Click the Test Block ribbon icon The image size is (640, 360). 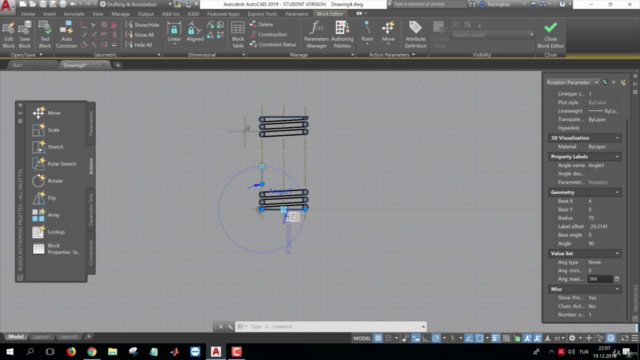point(45,35)
